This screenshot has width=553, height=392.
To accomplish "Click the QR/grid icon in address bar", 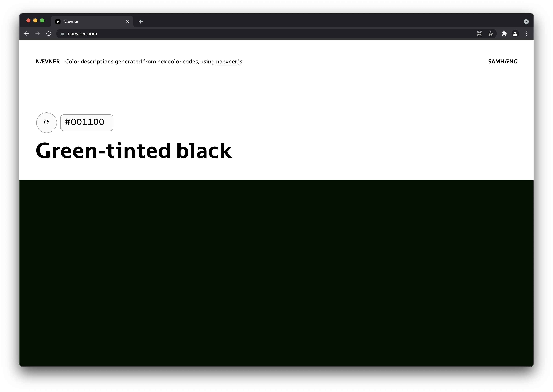I will (x=480, y=34).
